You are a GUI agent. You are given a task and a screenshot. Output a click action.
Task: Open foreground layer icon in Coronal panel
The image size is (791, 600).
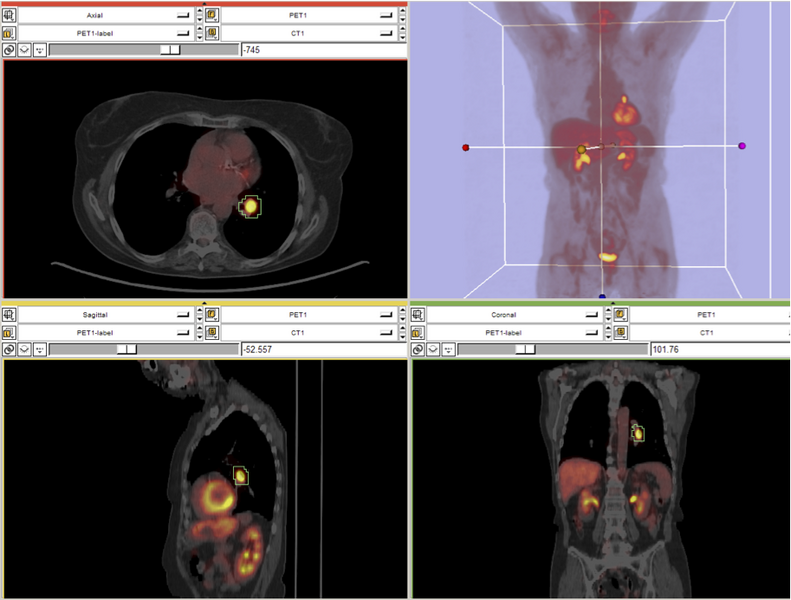pyautogui.click(x=621, y=315)
